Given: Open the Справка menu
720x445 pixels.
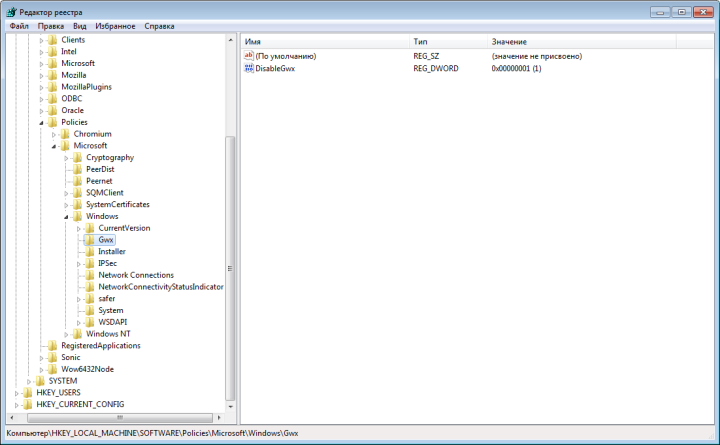Looking at the screenshot, I should tap(159, 26).
